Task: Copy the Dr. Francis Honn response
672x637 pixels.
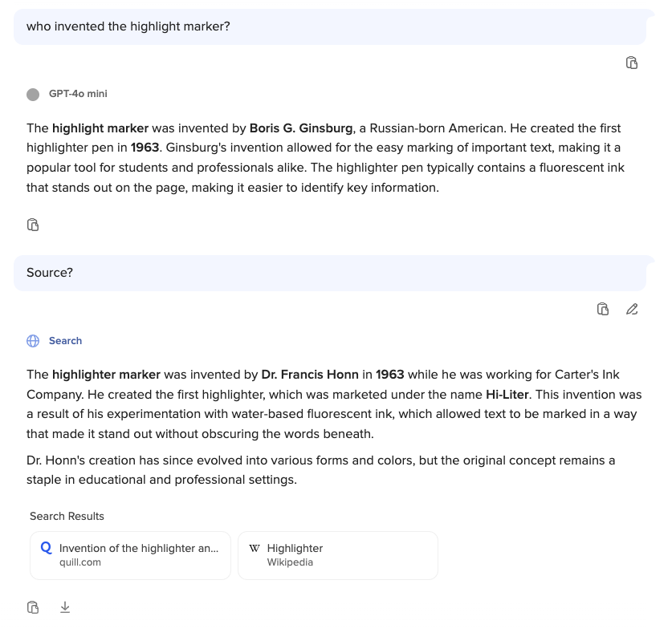Action: click(x=33, y=607)
